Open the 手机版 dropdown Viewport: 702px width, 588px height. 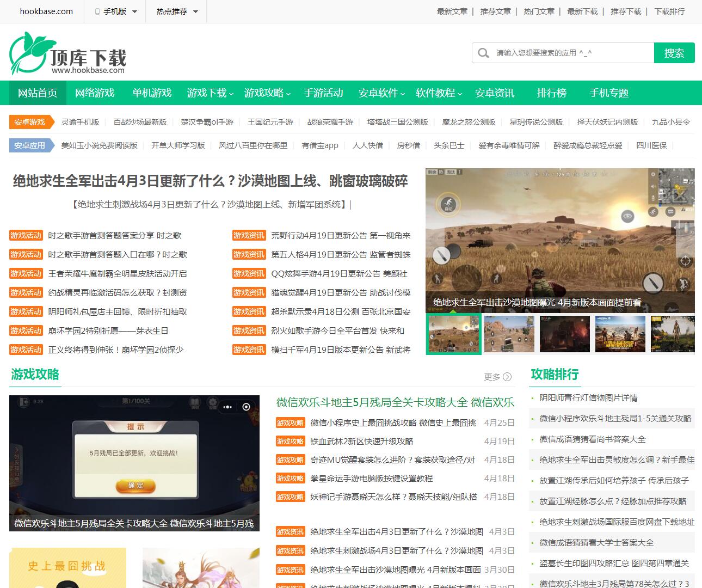coord(116,11)
